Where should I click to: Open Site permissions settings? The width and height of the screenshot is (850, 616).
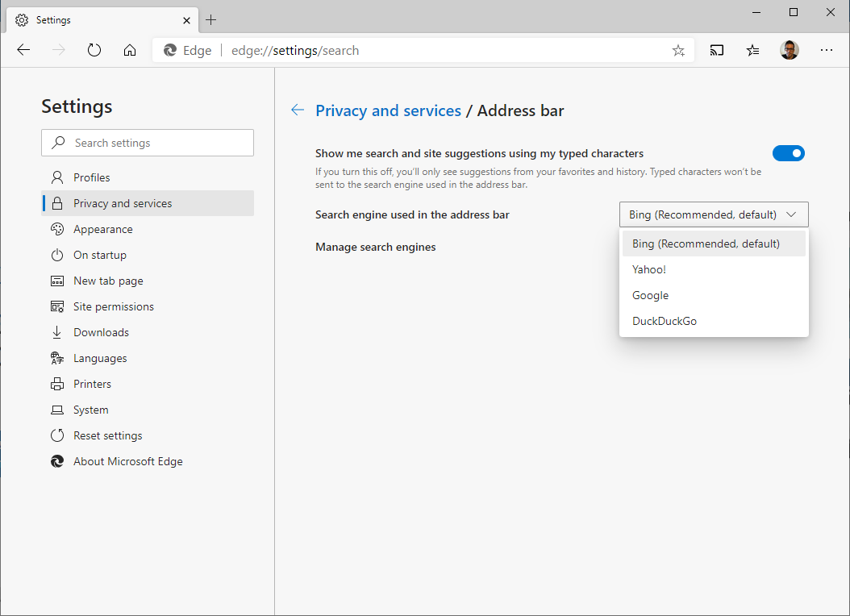pyautogui.click(x=148, y=306)
